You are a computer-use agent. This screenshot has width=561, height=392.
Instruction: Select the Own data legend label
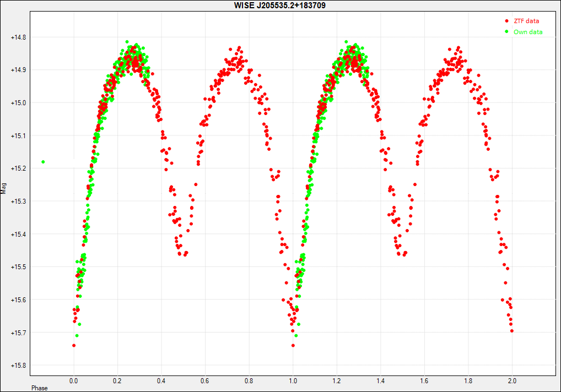(528, 32)
